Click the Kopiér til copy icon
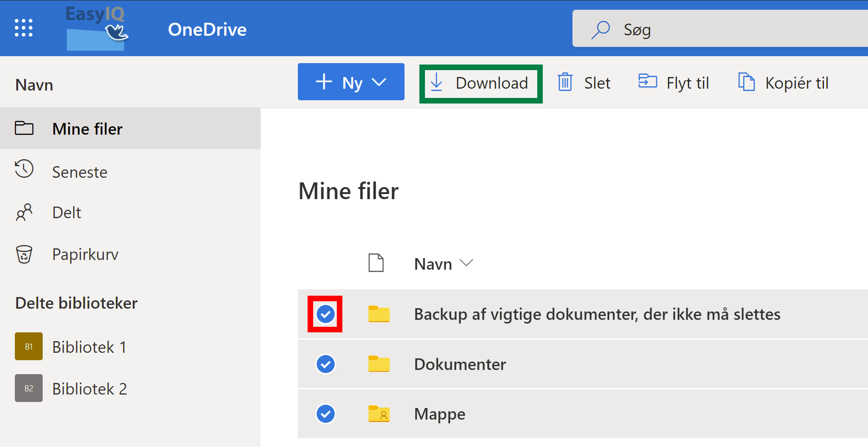The height and width of the screenshot is (447, 868). pyautogui.click(x=746, y=82)
